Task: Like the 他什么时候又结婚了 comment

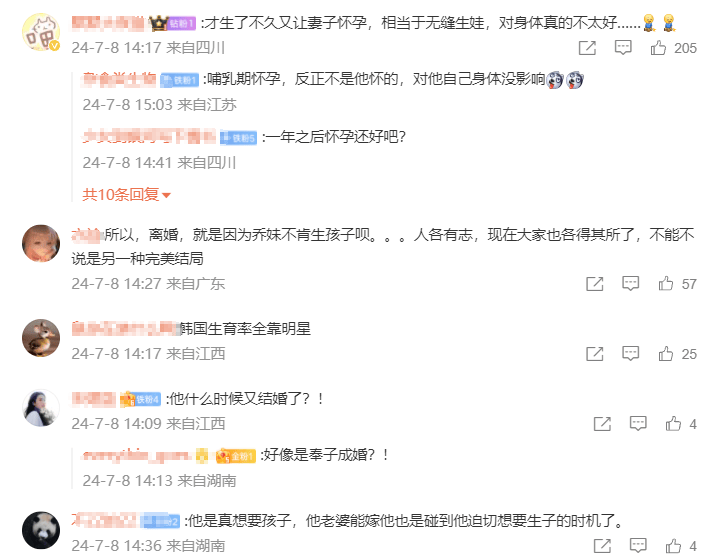Action: (673, 424)
